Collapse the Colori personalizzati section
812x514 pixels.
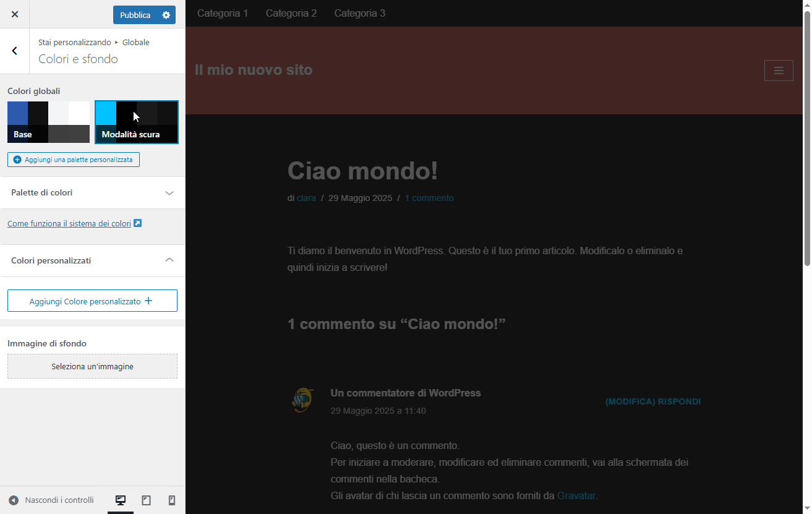point(92,261)
